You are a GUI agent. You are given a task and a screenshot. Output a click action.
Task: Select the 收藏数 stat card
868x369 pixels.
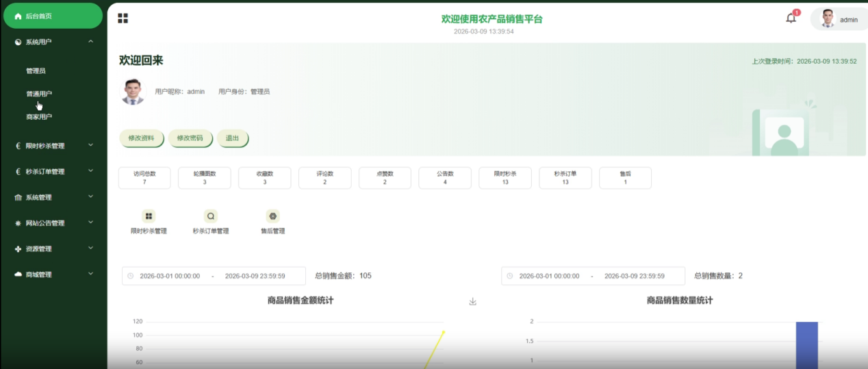pyautogui.click(x=265, y=178)
